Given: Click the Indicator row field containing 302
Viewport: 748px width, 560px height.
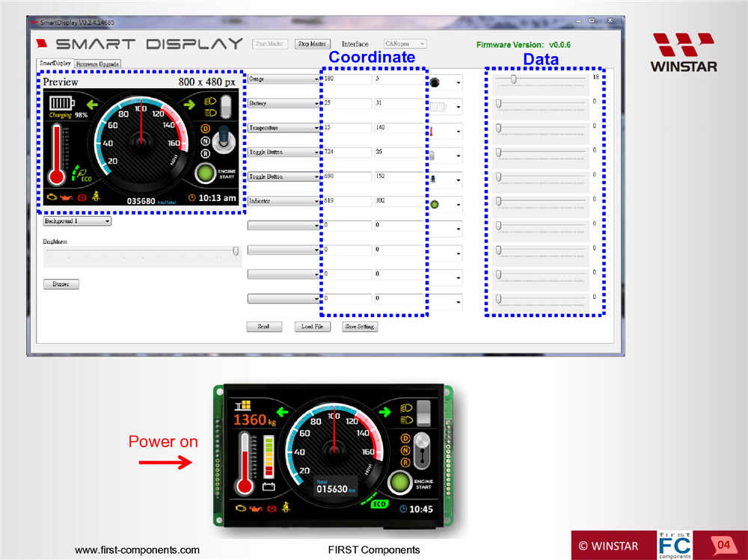Looking at the screenshot, I should [399, 201].
